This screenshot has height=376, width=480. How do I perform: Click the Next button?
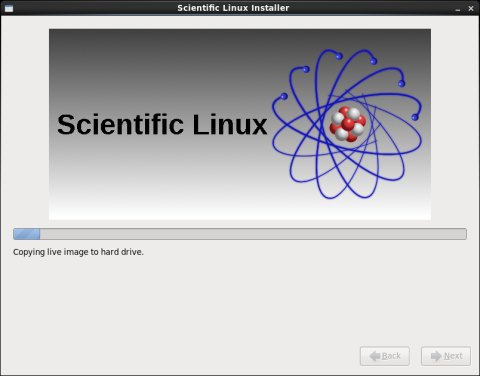(x=446, y=356)
